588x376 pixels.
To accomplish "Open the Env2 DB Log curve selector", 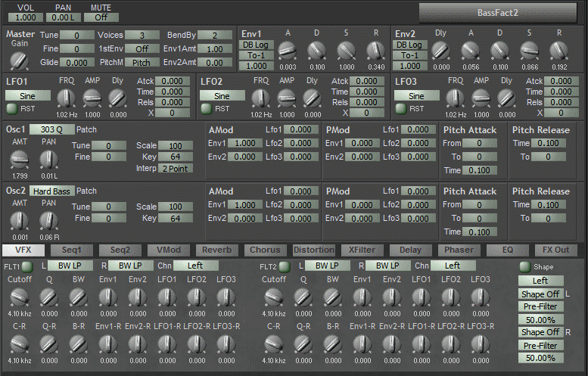I will 410,45.
